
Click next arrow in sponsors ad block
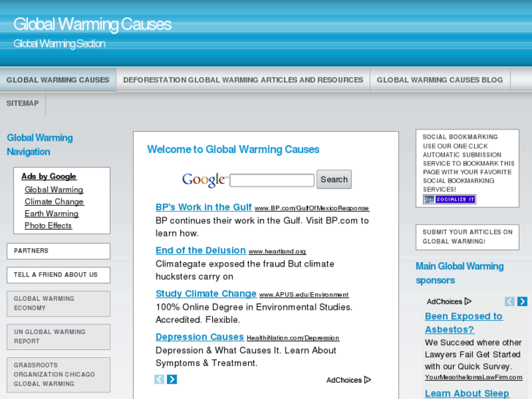point(522,301)
